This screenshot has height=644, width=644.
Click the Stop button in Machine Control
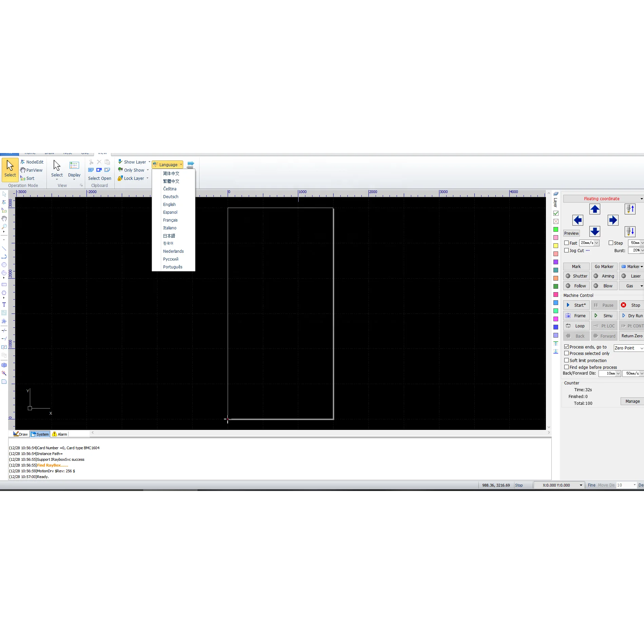pos(631,305)
